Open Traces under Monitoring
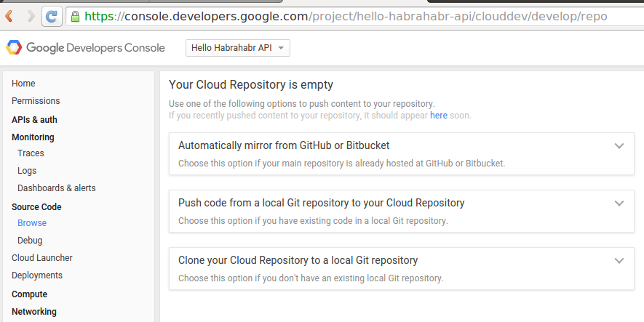Viewport: 644px width, 322px height. click(31, 153)
